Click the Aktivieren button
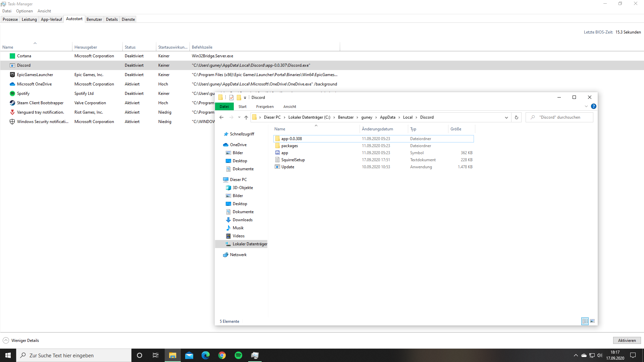644x362 pixels. 627,341
